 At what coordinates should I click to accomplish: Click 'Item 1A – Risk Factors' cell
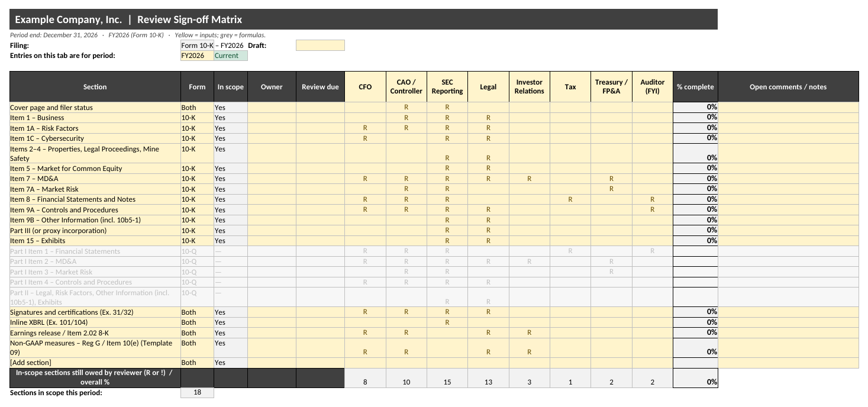point(95,128)
